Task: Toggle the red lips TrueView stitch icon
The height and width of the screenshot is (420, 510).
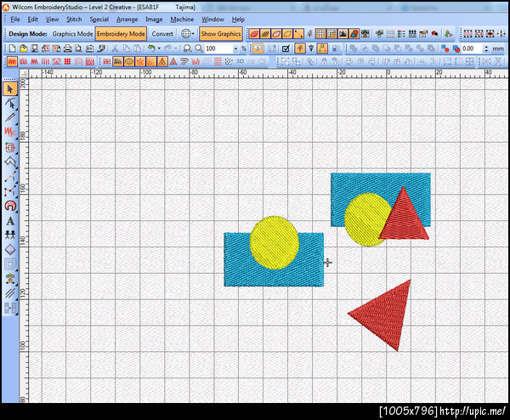Action: pos(254,33)
